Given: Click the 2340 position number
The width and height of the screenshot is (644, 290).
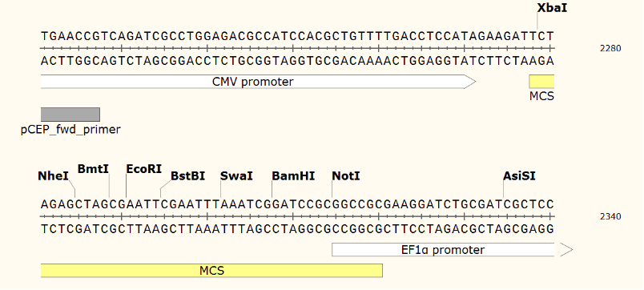Looking at the screenshot, I should (x=610, y=216).
